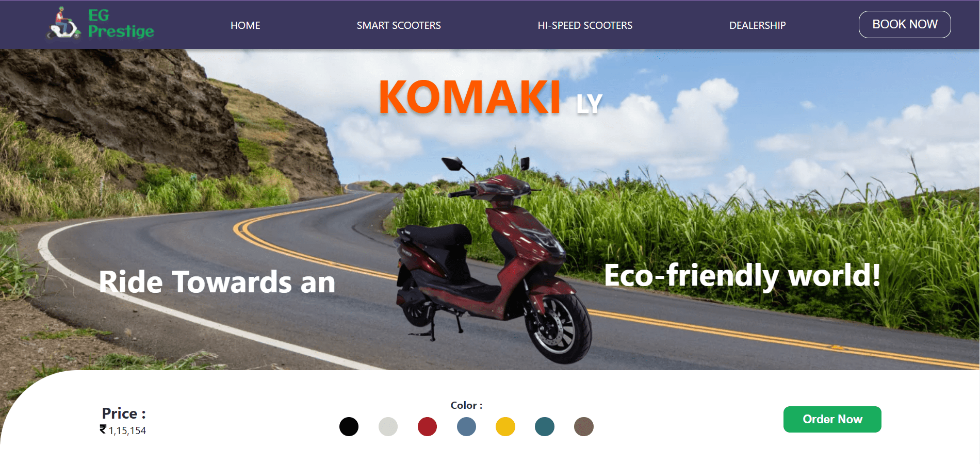Screen dimensions: 980x464
Task: Select the light grey color swatch
Action: tap(388, 426)
